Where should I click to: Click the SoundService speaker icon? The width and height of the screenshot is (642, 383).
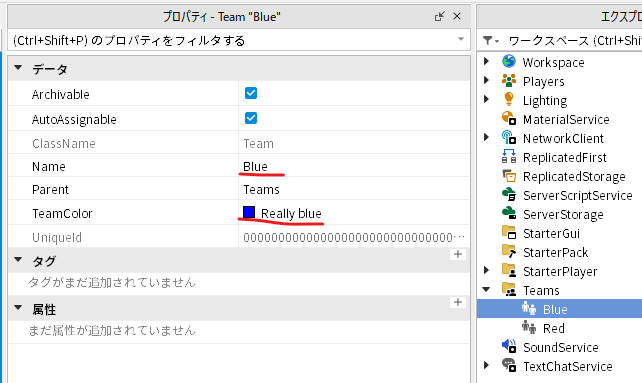pyautogui.click(x=509, y=347)
